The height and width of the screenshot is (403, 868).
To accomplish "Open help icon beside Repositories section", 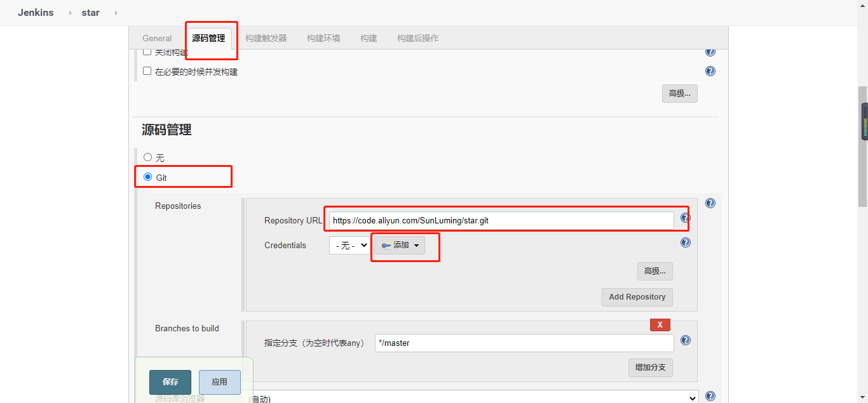I will click(x=710, y=203).
